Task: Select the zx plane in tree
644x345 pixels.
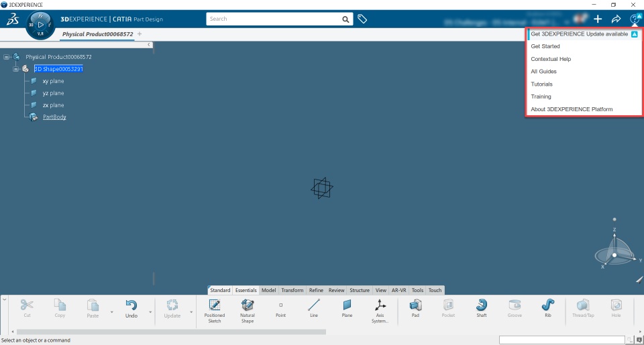Action: 53,105
